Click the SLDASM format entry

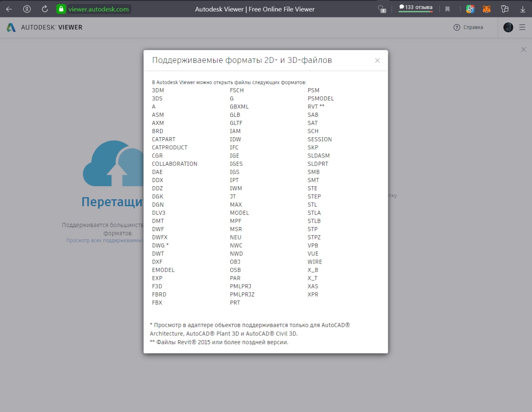coord(319,155)
